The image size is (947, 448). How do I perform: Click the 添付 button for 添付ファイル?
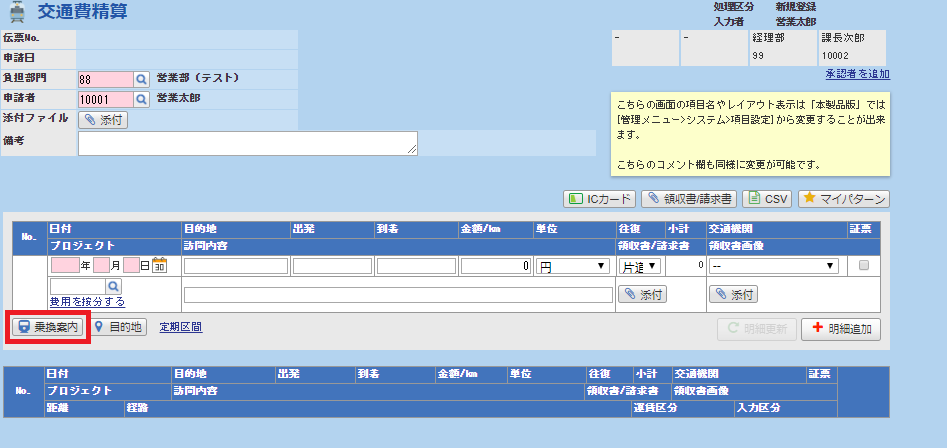pyautogui.click(x=103, y=120)
